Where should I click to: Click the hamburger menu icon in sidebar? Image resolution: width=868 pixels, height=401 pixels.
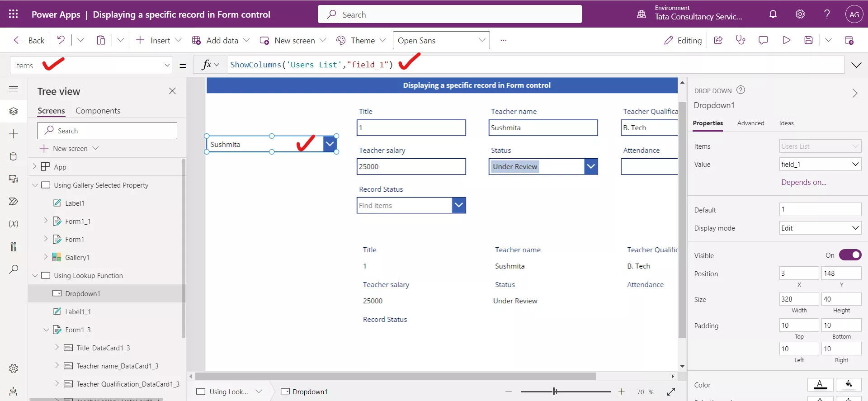[x=14, y=89]
